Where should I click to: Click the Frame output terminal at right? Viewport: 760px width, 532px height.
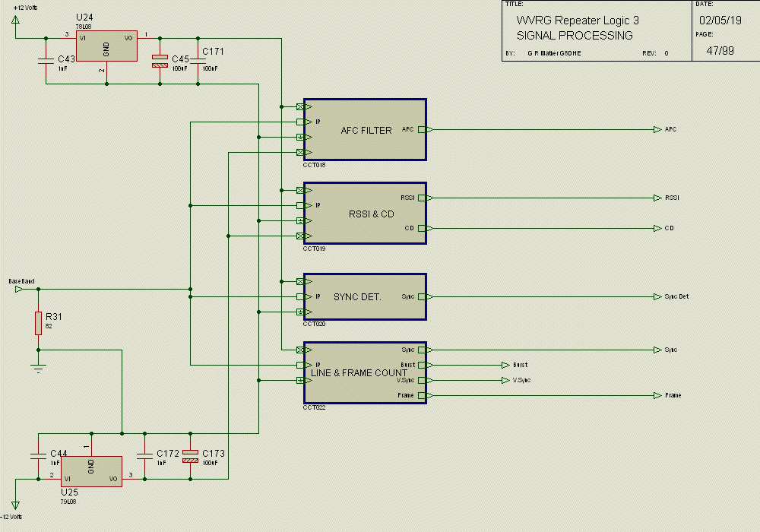pos(657,395)
